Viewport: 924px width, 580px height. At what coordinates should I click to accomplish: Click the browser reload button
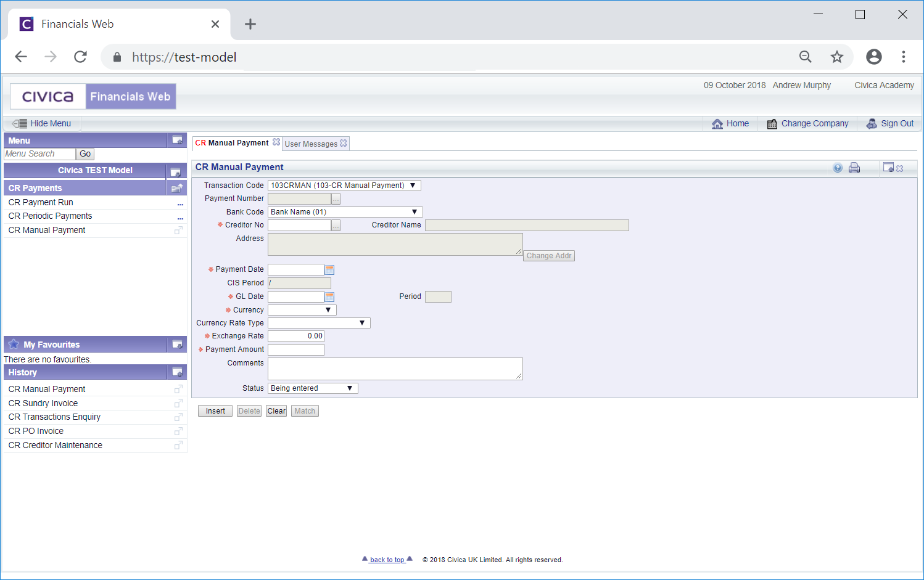coord(80,57)
